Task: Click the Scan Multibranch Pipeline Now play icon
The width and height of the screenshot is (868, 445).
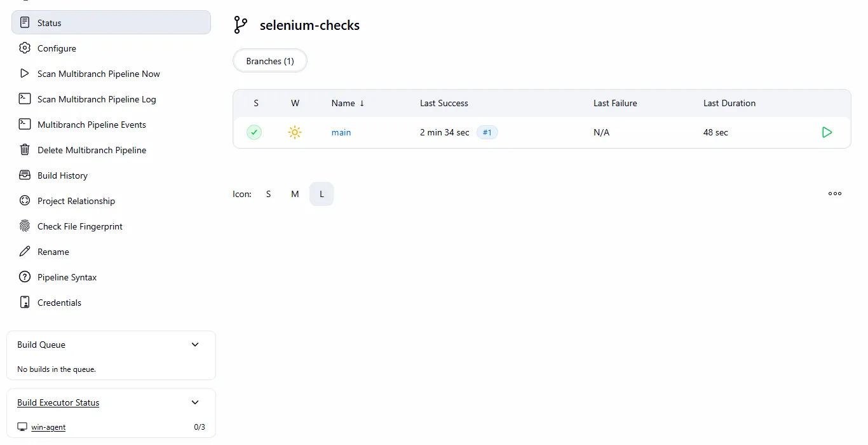Action: click(25, 73)
